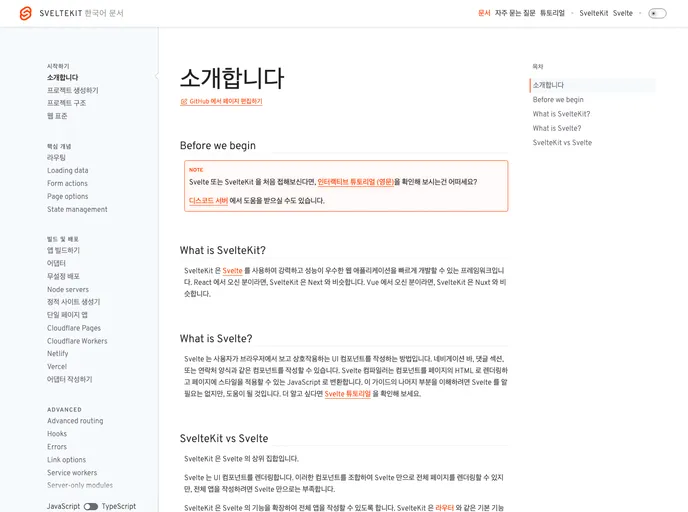Viewport: 688px width, 512px height.
Task: Open Errors in the sidebar
Action: [x=57, y=447]
